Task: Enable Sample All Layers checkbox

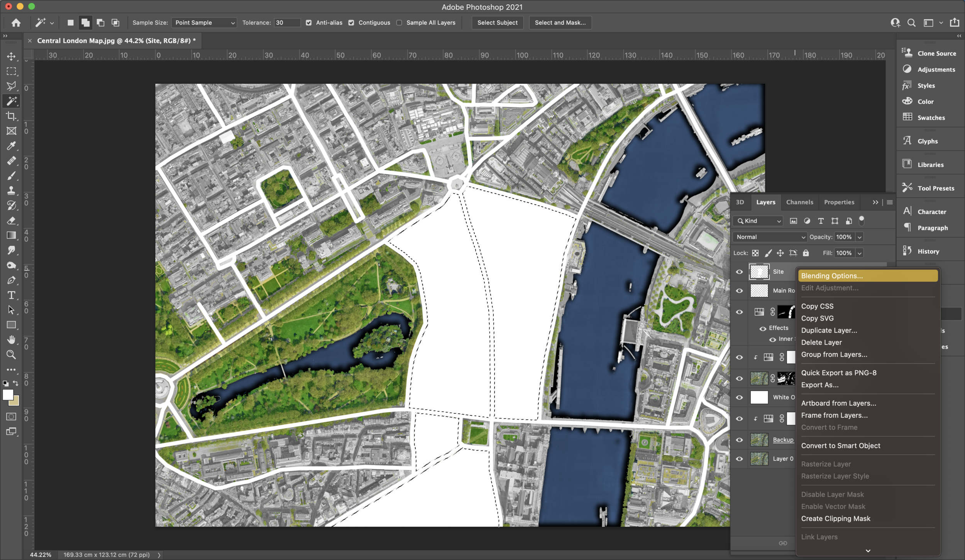Action: [x=399, y=23]
